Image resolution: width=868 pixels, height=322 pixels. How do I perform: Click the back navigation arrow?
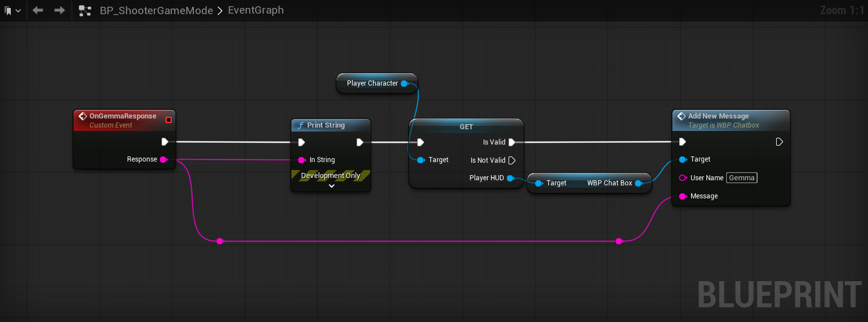pos(38,11)
